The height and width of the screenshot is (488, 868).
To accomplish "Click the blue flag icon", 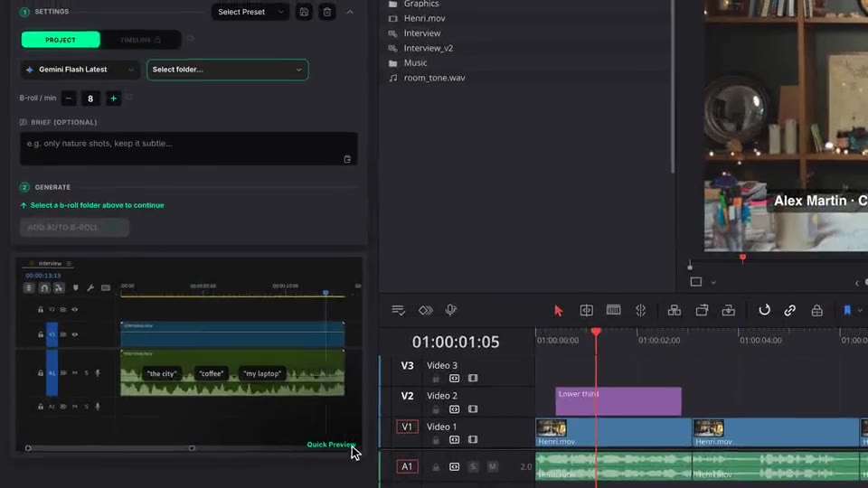I will point(847,310).
